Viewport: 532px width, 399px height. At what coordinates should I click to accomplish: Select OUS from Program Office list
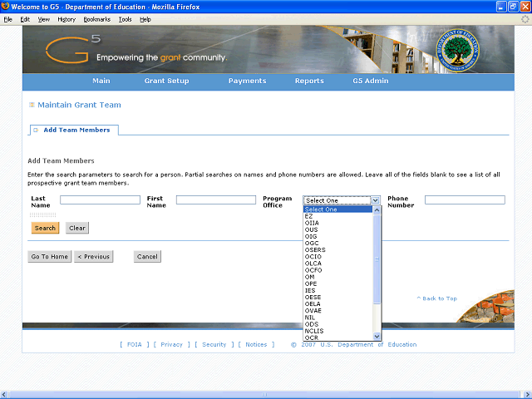[338, 229]
